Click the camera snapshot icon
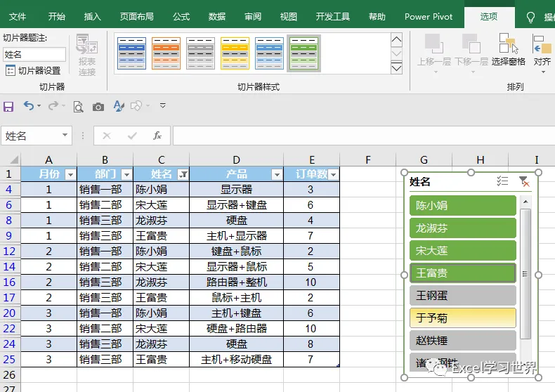Screen dimensions: 555x392 (98, 107)
